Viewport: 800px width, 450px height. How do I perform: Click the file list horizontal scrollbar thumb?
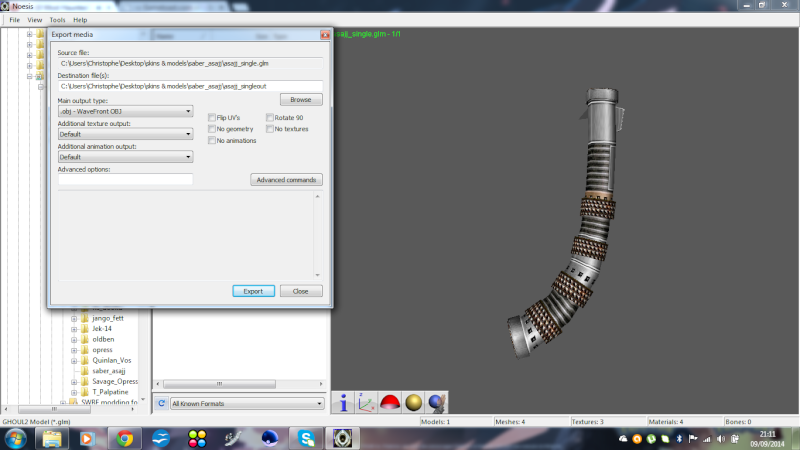(219, 384)
